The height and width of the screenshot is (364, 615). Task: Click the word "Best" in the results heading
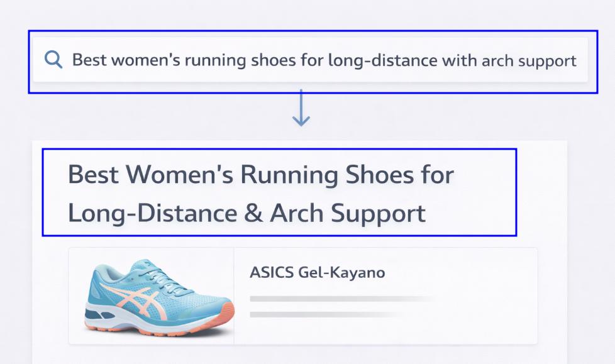tap(92, 174)
